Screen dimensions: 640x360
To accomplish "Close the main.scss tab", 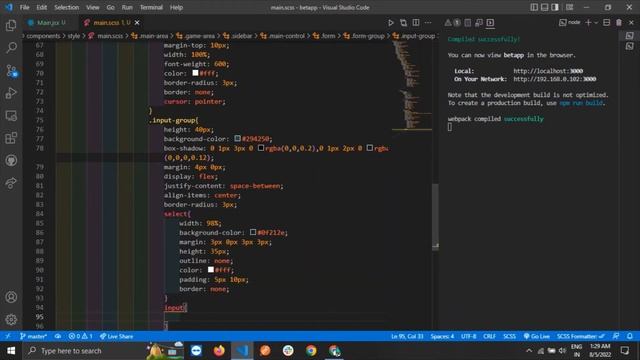I will [137, 23].
